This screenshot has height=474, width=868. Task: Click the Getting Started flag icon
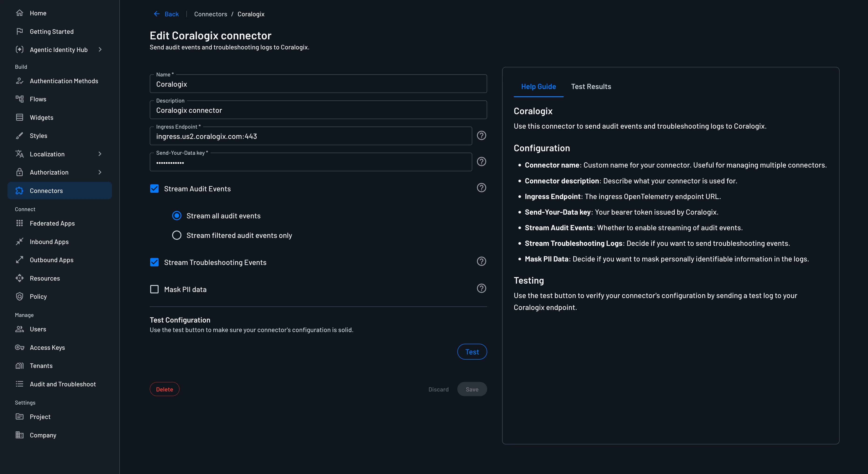tap(20, 31)
